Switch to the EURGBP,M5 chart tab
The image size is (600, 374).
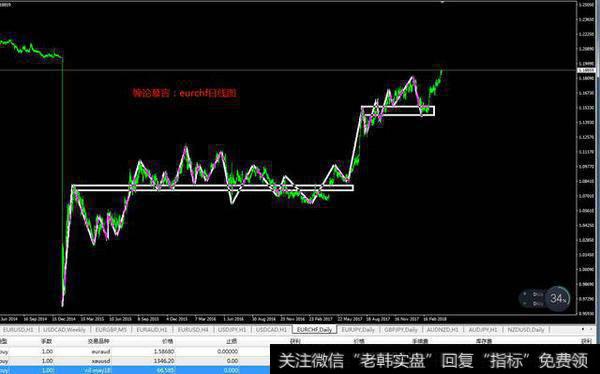[111, 330]
